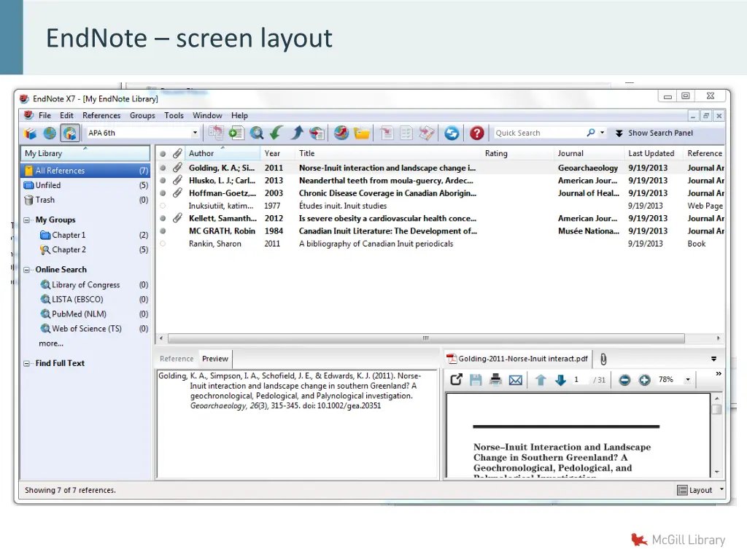This screenshot has width=747, height=560.
Task: Email the PDF with the envelope icon
Action: 516,380
